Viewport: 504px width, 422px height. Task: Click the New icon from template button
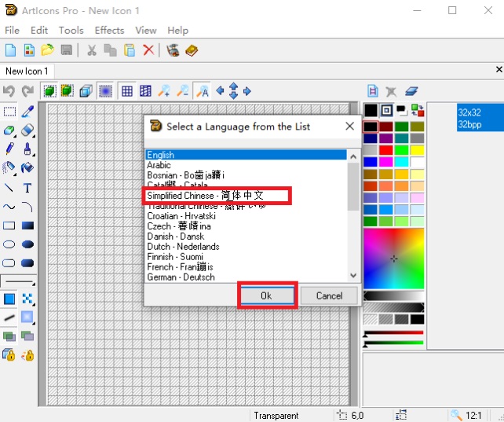click(29, 50)
